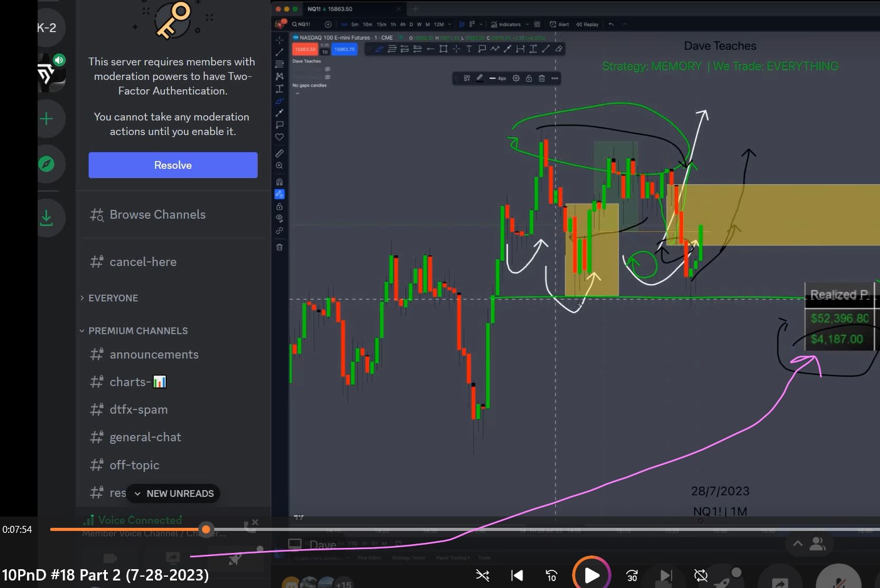Jump to NEW UNREADS in Discord
This screenshot has height=588, width=880.
[173, 493]
